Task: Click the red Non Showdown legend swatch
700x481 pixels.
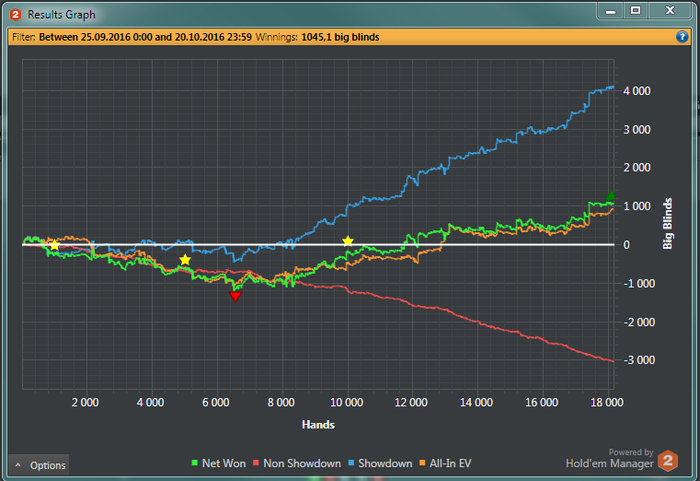Action: coord(256,463)
